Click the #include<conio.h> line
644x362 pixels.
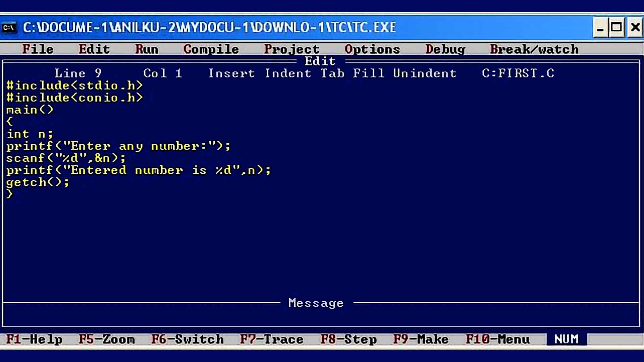74,98
